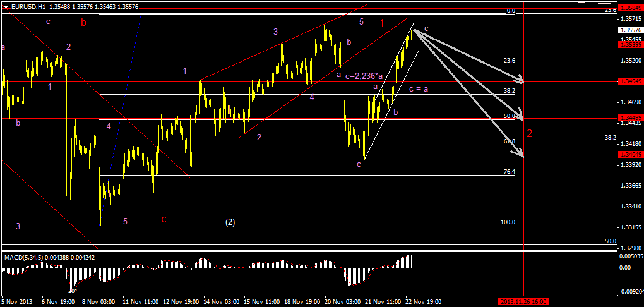The image size is (644, 307).
Task: Select the white (2) wave label
Action: [x=230, y=222]
